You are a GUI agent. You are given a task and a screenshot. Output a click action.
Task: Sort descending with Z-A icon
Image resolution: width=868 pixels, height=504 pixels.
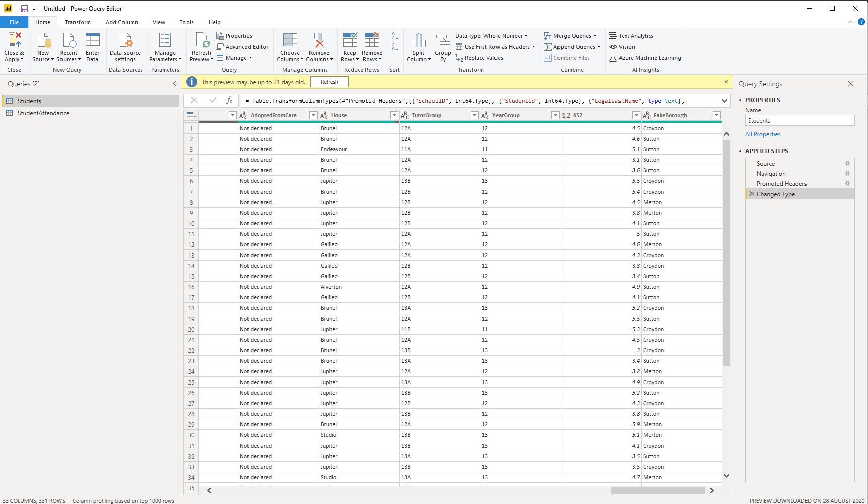point(395,47)
